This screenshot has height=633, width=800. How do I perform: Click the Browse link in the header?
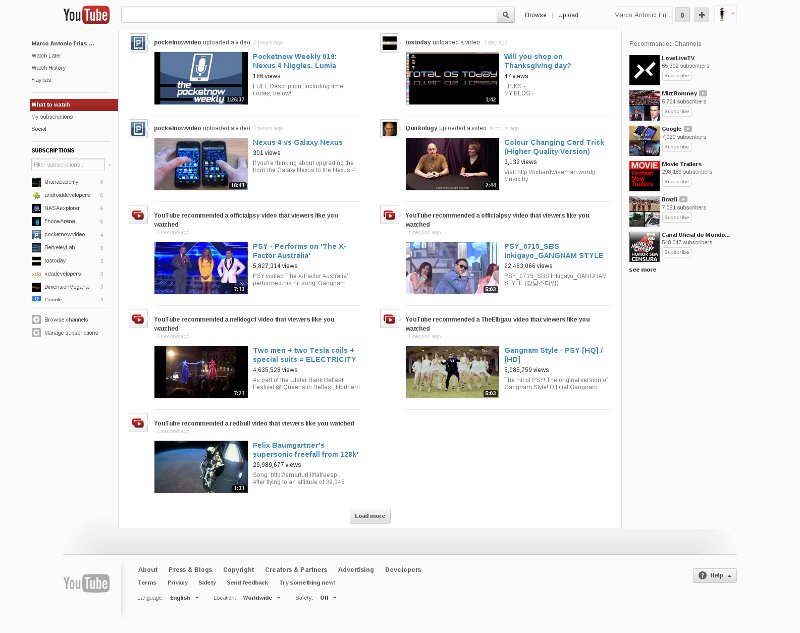coord(535,15)
